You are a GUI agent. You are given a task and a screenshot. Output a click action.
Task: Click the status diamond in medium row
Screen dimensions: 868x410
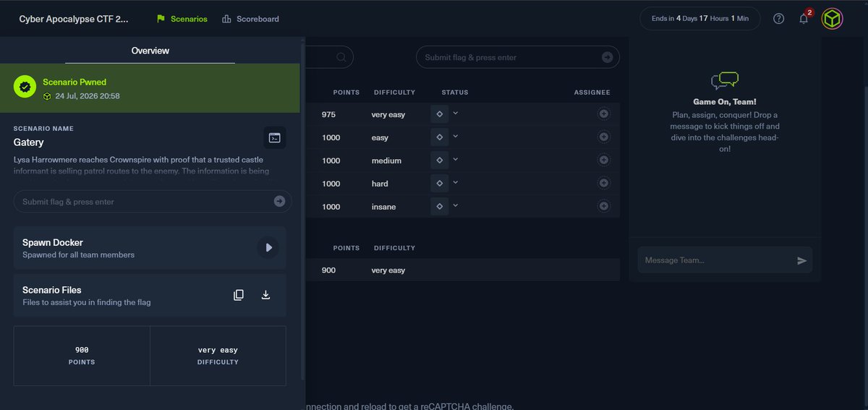[439, 161]
